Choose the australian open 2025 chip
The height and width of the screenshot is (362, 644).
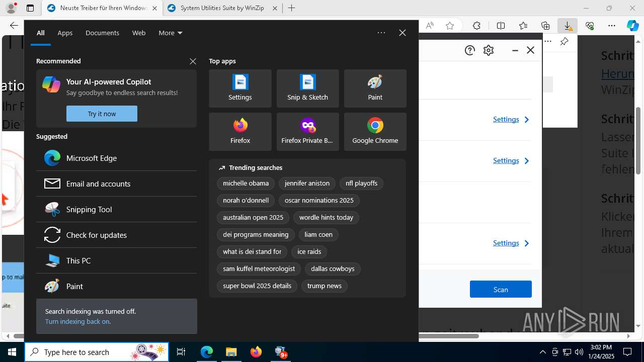pos(253,218)
